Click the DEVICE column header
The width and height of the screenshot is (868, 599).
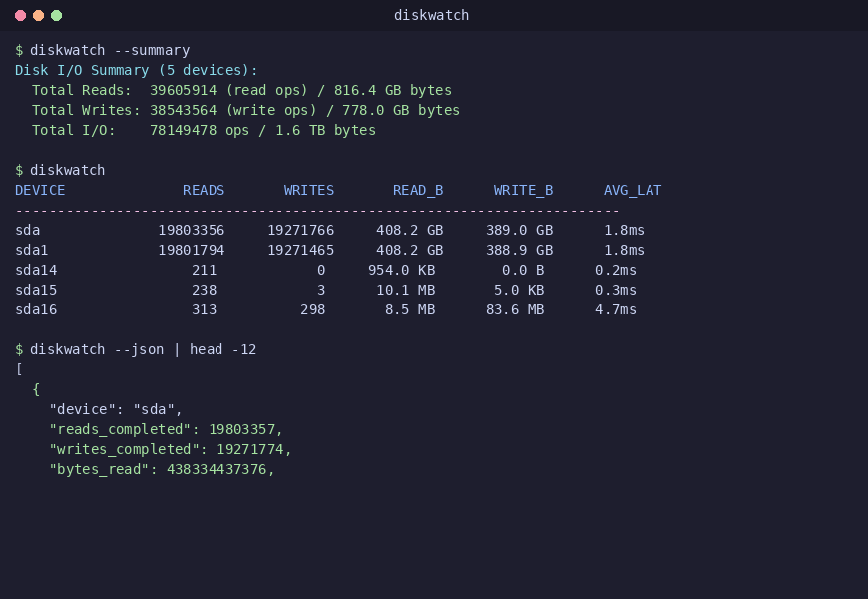(x=40, y=190)
